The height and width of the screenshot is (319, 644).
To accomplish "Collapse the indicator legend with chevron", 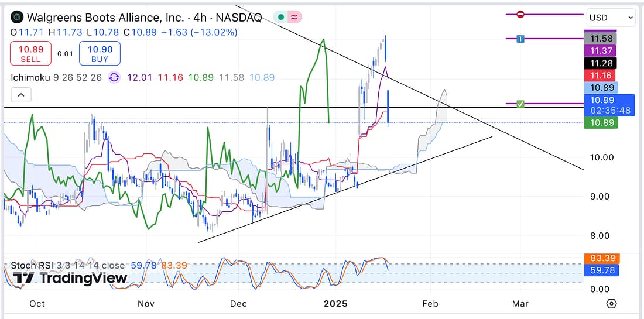I will tap(20, 95).
